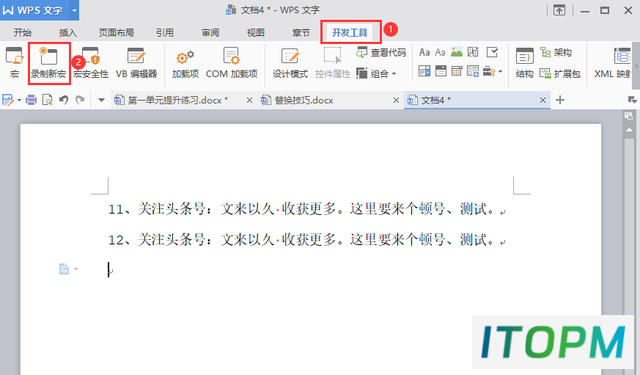Click the print icon in quick toolbar
The width and height of the screenshot is (640, 375).
coord(31,100)
